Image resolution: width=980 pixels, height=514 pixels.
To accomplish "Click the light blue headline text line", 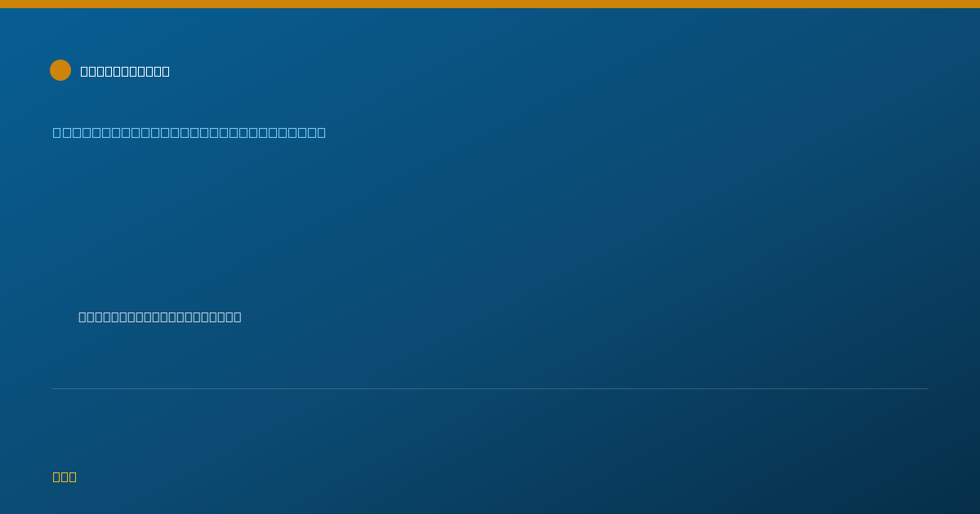I will 189,132.
